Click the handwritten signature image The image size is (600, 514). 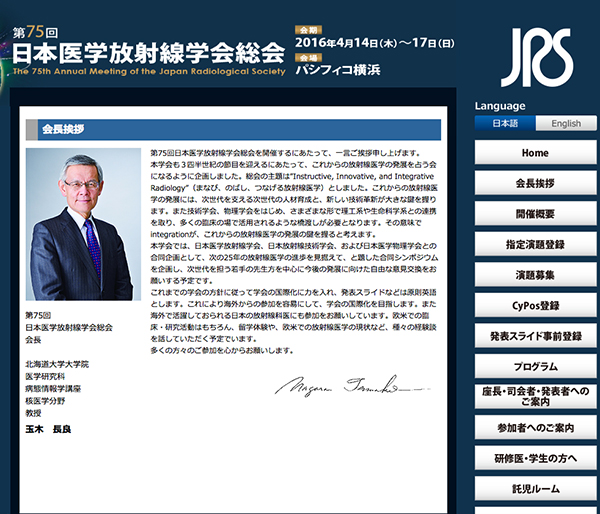click(352, 386)
